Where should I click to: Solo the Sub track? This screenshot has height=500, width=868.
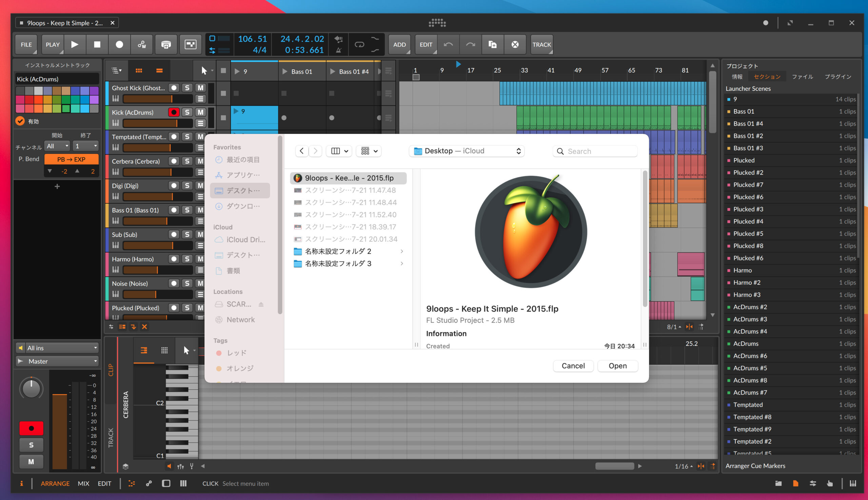[x=187, y=234]
